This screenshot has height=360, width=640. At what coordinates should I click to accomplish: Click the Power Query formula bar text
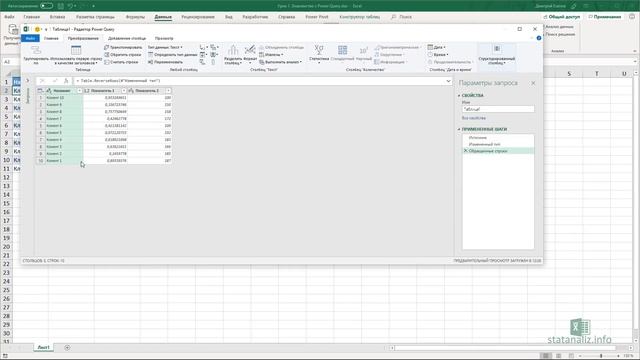pos(119,81)
